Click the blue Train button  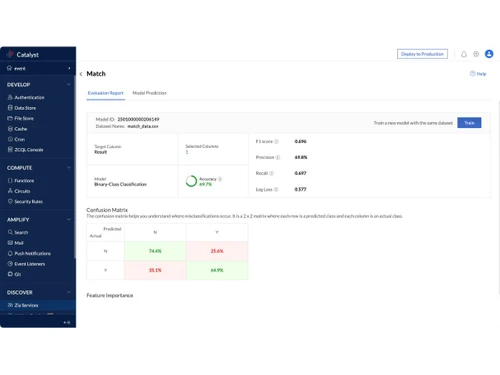pyautogui.click(x=469, y=123)
